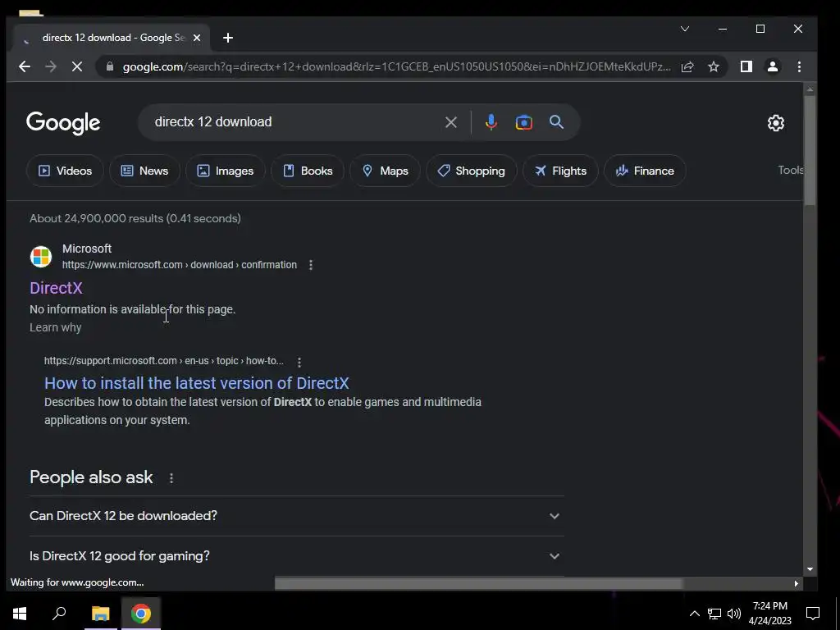The image size is (840, 630).
Task: Open options for the Microsoft download result
Action: 311,265
